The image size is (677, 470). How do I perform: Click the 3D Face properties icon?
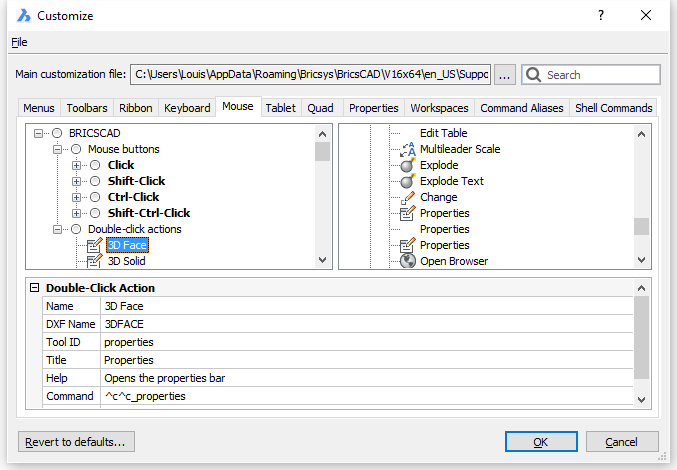pyautogui.click(x=95, y=245)
